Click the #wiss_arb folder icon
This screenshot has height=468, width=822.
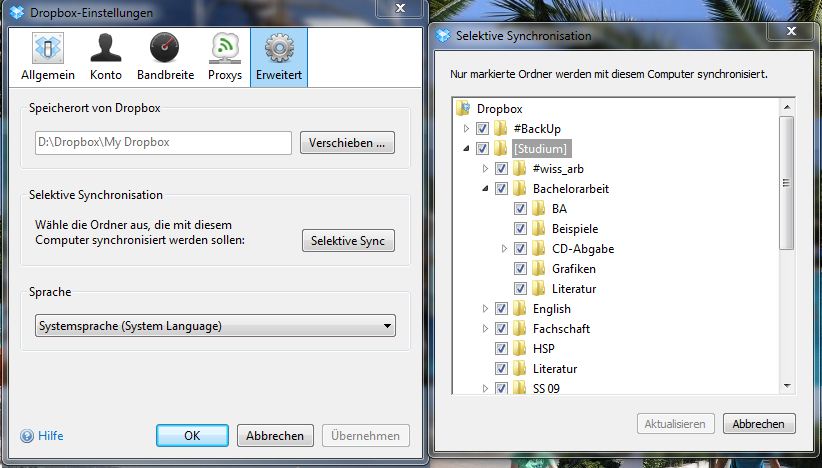pyautogui.click(x=520, y=168)
